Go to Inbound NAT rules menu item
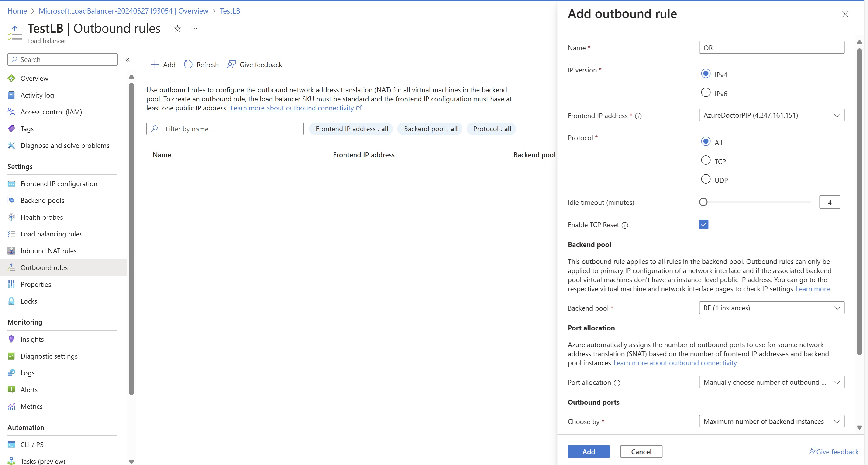This screenshot has height=465, width=868. [48, 250]
